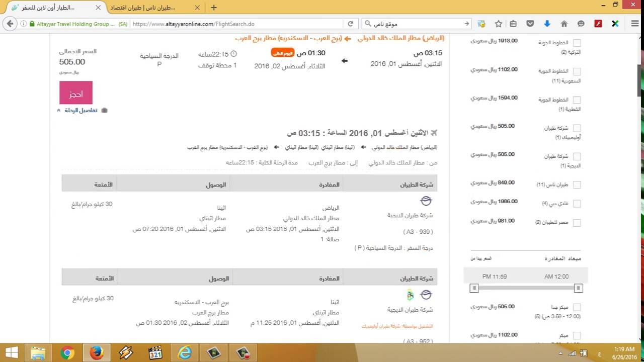
Task: Click the Arabic ع language indicator in tray
Action: [x=599, y=353]
